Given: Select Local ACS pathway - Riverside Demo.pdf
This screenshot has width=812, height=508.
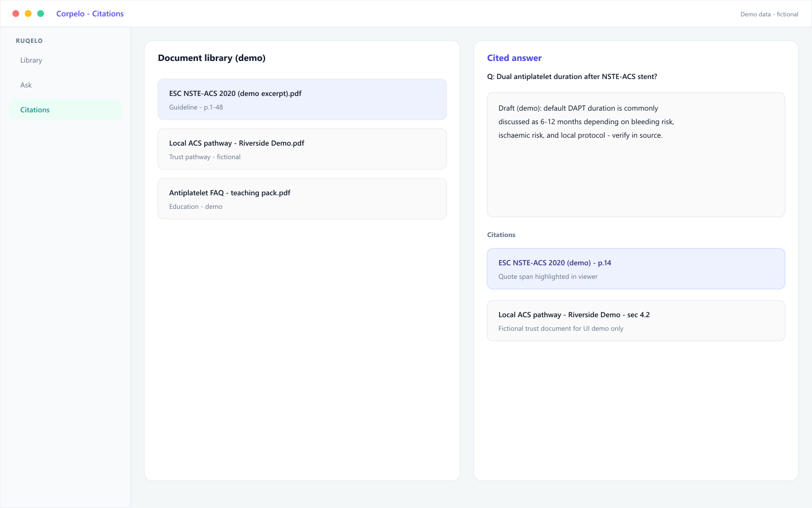Looking at the screenshot, I should (302, 149).
